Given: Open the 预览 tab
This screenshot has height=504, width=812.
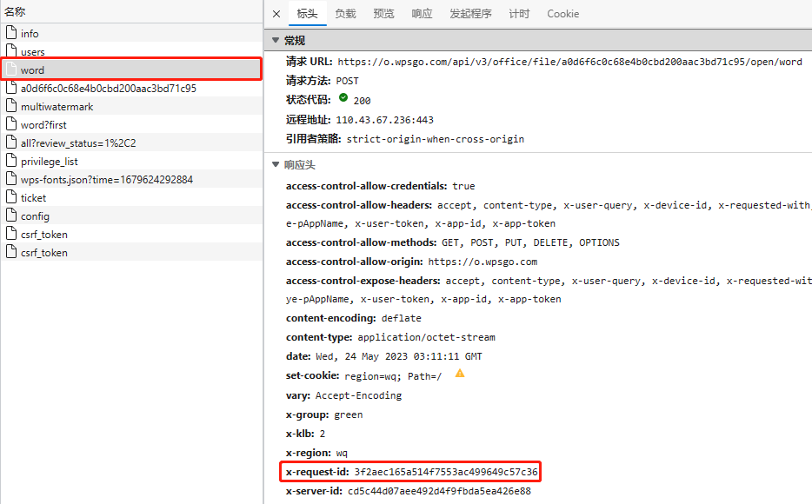Looking at the screenshot, I should click(x=383, y=14).
